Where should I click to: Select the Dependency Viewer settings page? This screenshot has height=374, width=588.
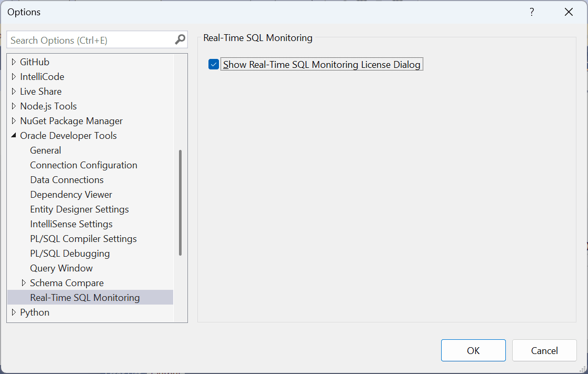[x=71, y=194]
